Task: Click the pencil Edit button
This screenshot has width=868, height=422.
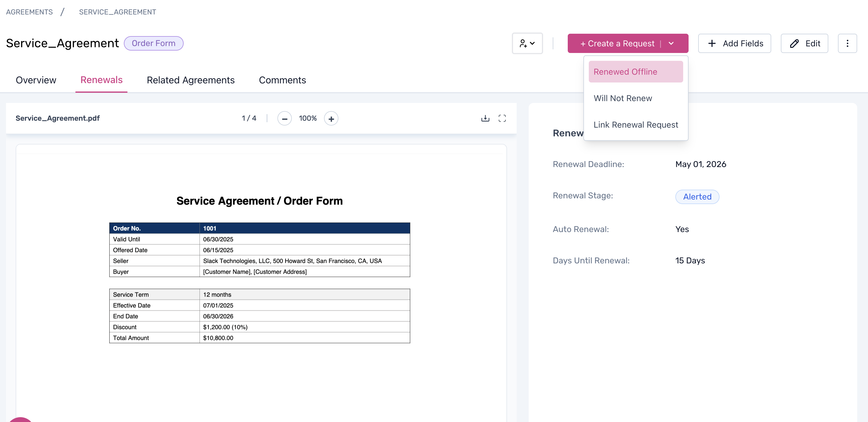Action: pos(804,44)
